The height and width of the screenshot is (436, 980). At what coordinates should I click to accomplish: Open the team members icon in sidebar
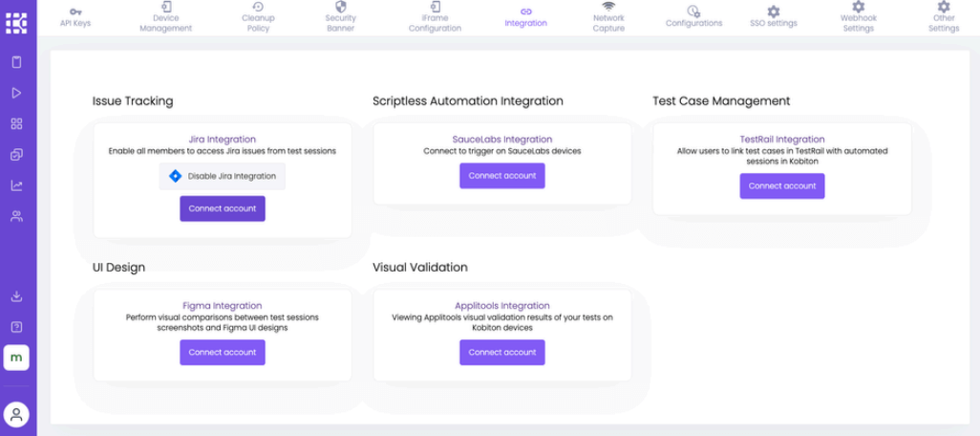tap(17, 216)
